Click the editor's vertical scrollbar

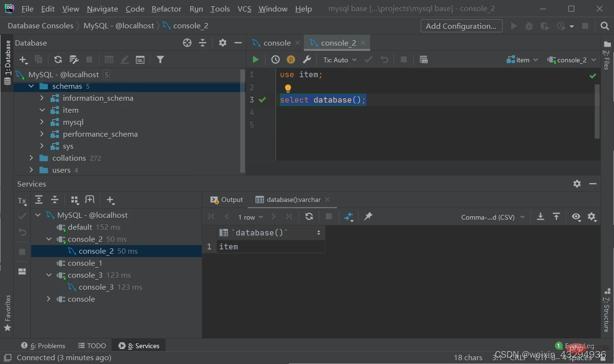point(597,111)
